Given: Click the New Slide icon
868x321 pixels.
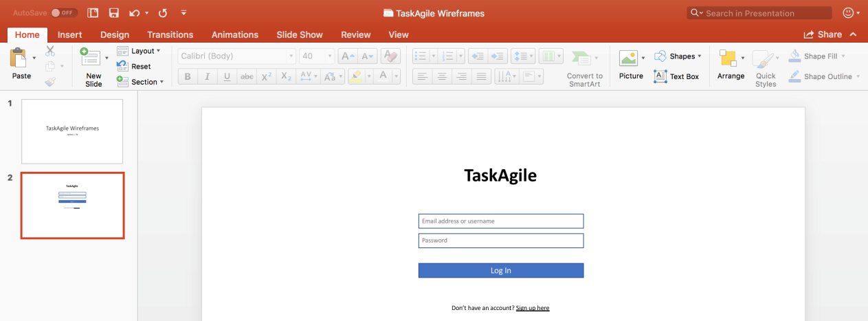Looking at the screenshot, I should tap(90, 58).
